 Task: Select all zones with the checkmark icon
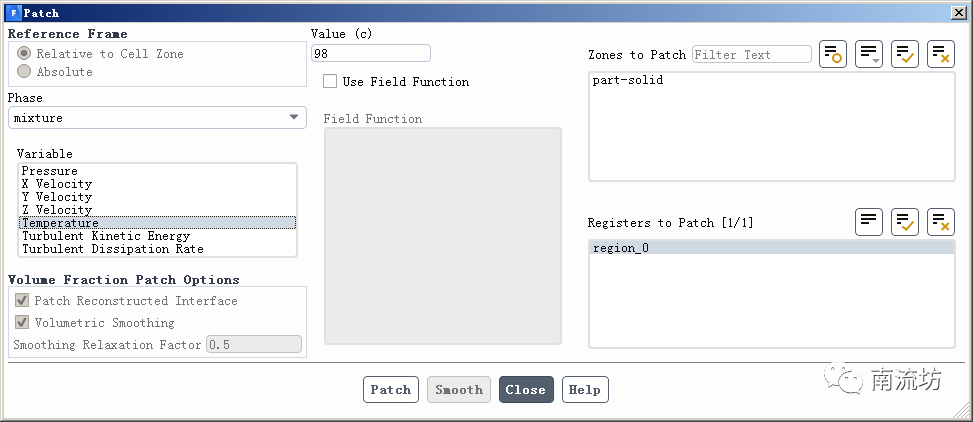point(905,54)
